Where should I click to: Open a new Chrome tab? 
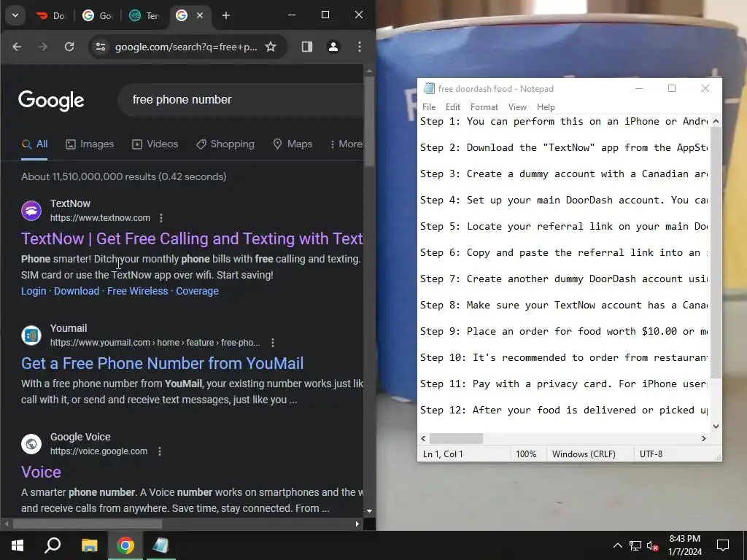[x=226, y=16]
